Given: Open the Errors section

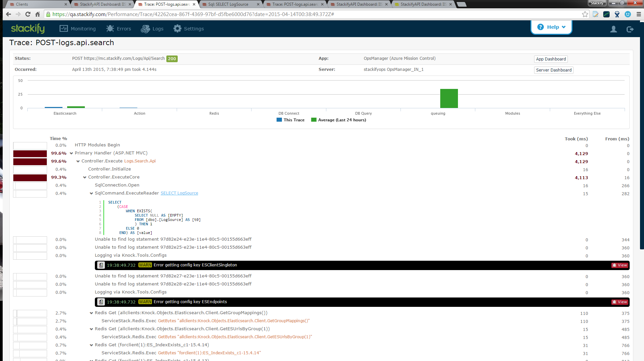Looking at the screenshot, I should tap(119, 29).
